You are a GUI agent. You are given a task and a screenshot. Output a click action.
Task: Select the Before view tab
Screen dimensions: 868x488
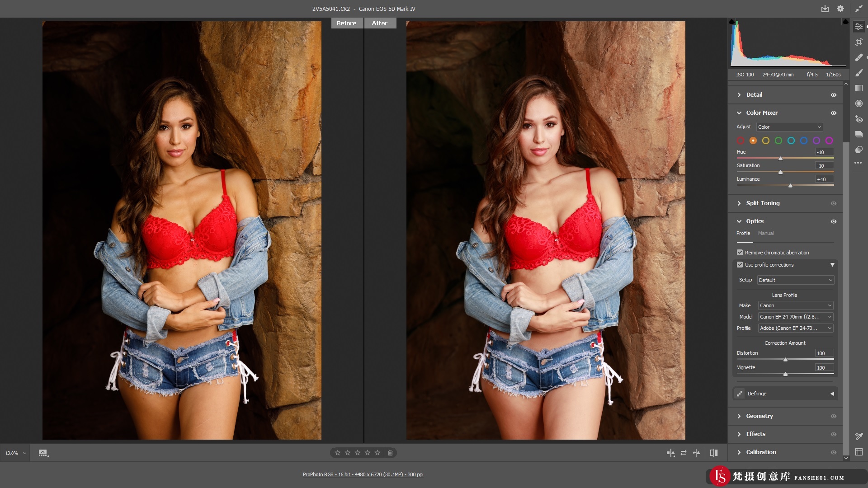coord(346,23)
